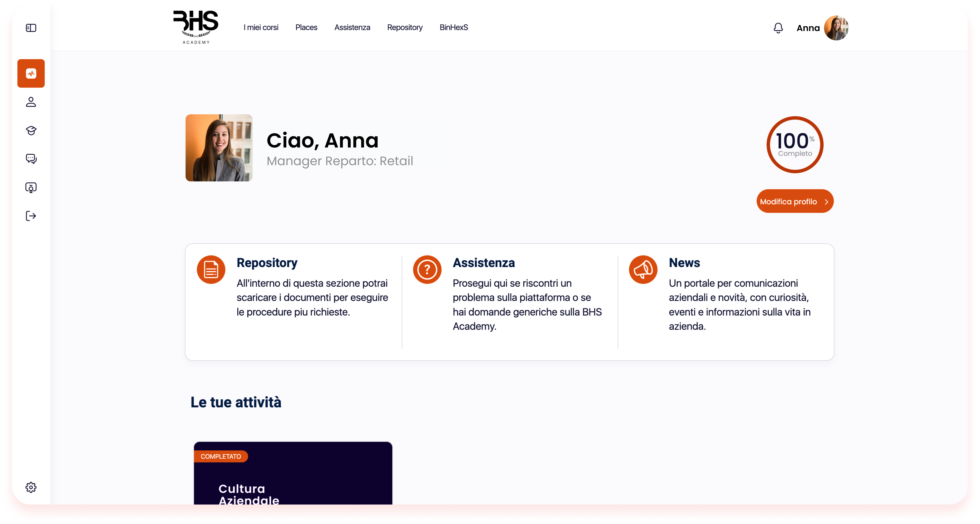980x524 pixels.
Task: Open the graduation cap courses icon
Action: tap(31, 130)
